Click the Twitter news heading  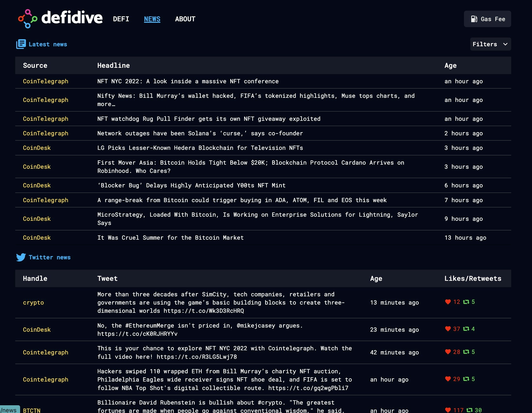[x=49, y=257]
